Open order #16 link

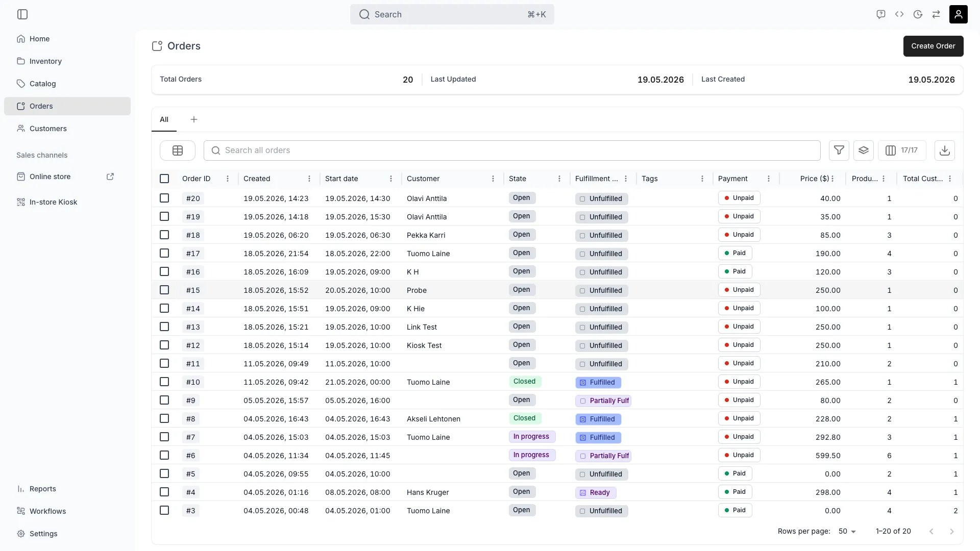tap(193, 272)
